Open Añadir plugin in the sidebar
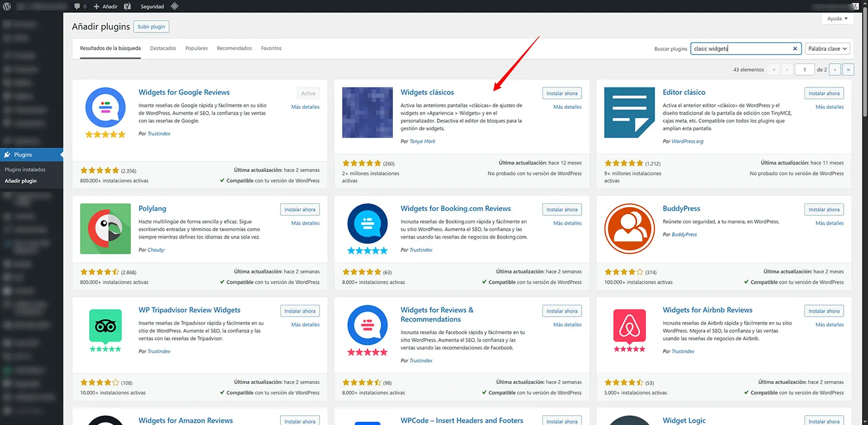868x425 pixels. tap(20, 181)
